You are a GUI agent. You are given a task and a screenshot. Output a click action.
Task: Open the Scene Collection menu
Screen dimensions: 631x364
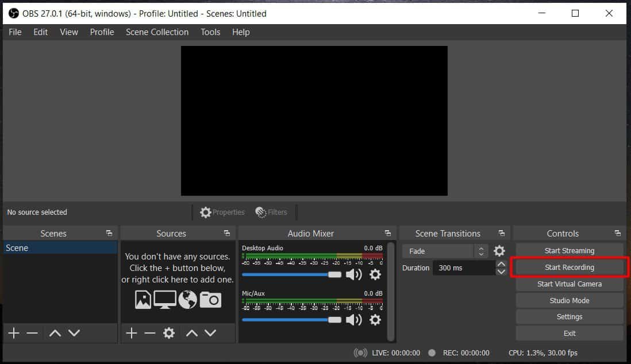(x=157, y=32)
